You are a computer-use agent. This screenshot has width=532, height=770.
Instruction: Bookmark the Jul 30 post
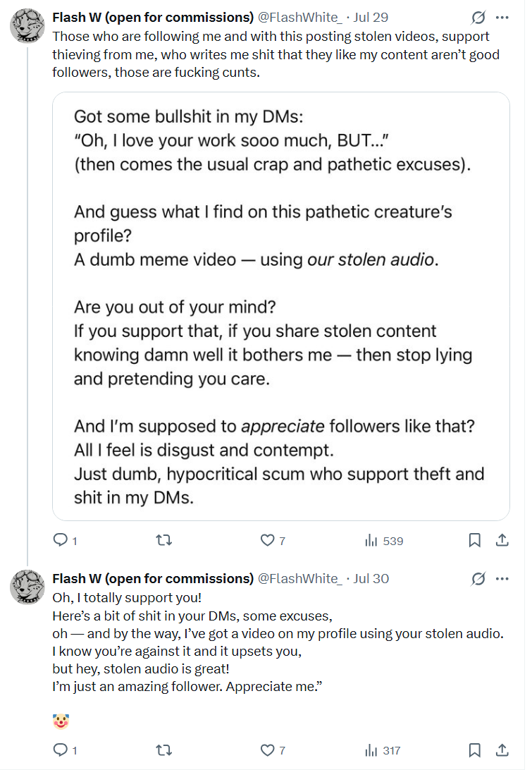[x=475, y=750]
